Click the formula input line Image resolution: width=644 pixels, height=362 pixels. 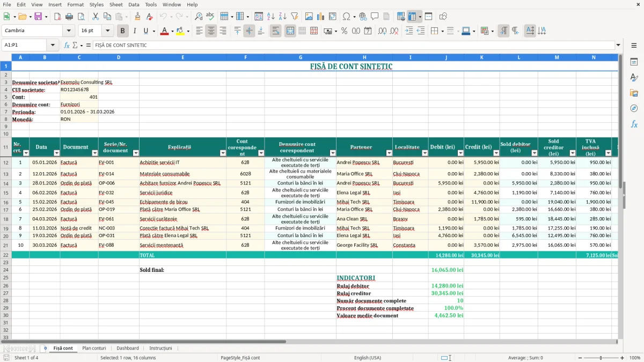point(354,46)
